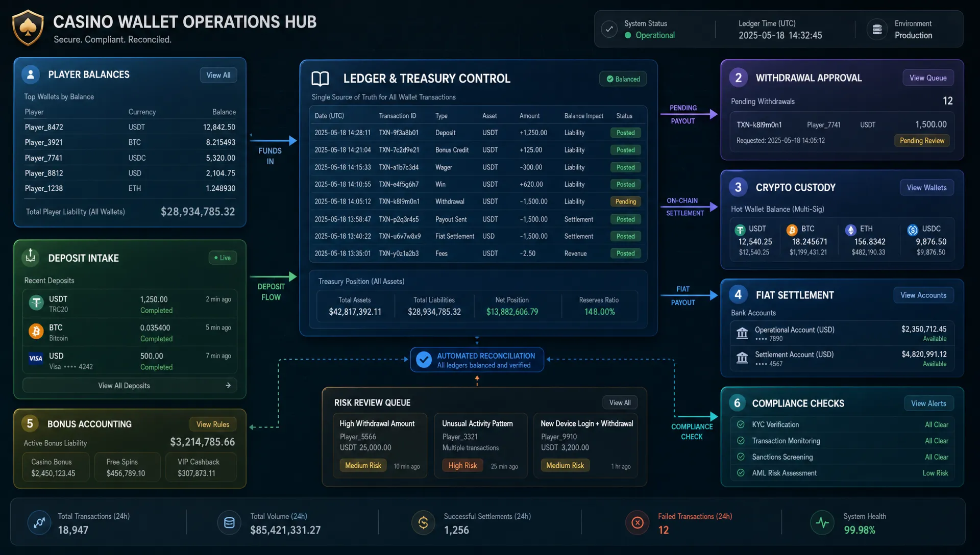Click the Pending status on TXN-k8l9m0n1 row
980x555 pixels.
tap(626, 202)
